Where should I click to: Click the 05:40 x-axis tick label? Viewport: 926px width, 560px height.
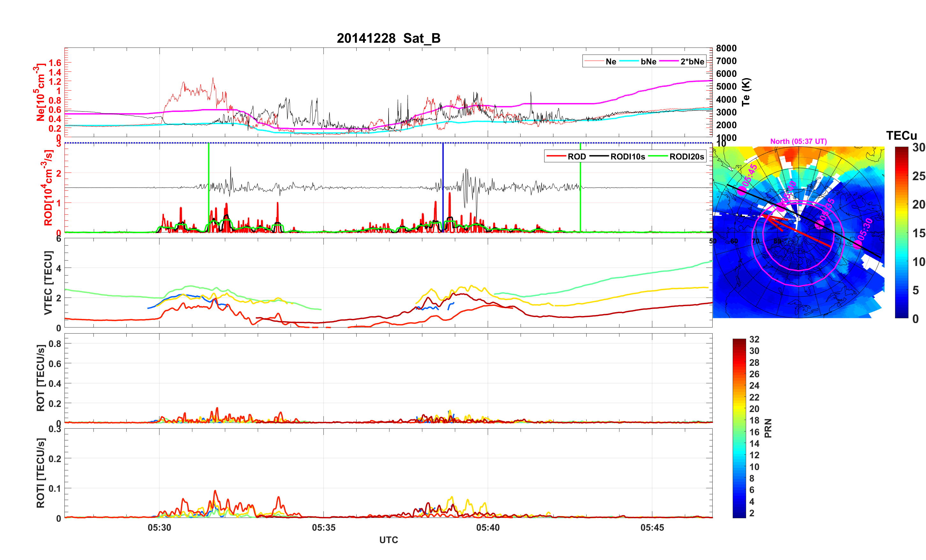(488, 527)
